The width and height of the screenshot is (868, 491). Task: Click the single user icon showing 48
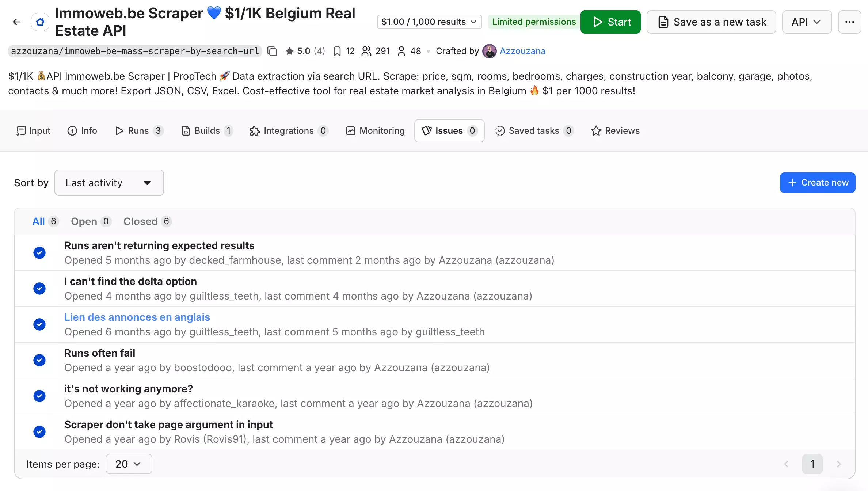pyautogui.click(x=401, y=51)
